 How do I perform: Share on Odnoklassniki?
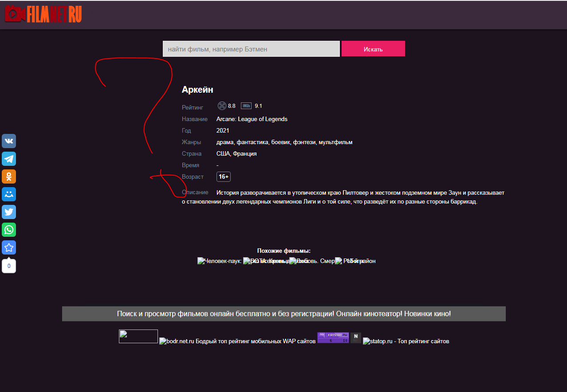tap(9, 176)
